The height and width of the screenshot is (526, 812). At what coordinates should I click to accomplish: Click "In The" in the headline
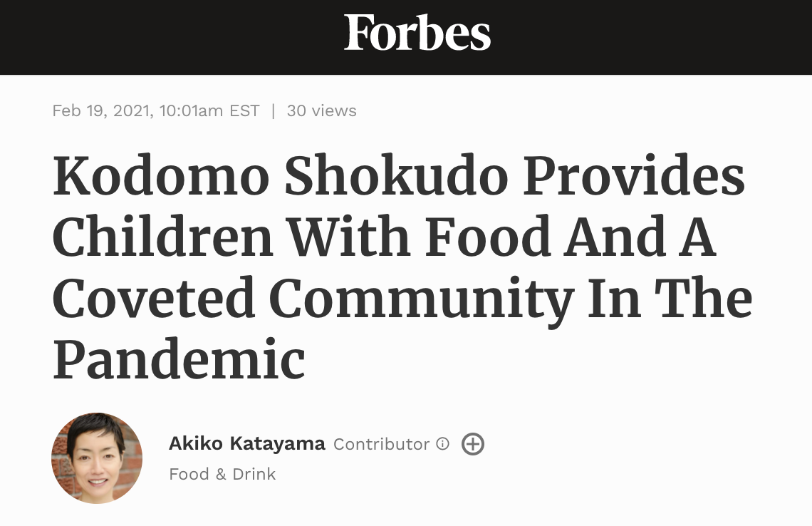(670, 298)
